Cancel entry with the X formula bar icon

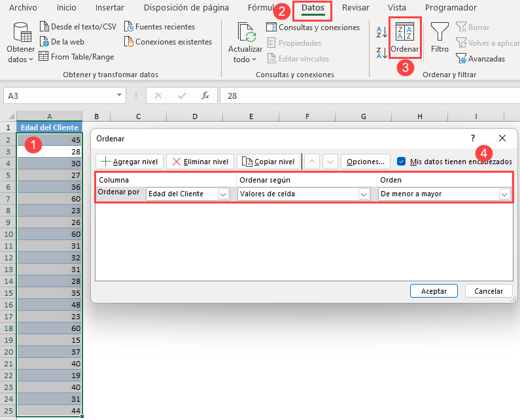pyautogui.click(x=158, y=96)
